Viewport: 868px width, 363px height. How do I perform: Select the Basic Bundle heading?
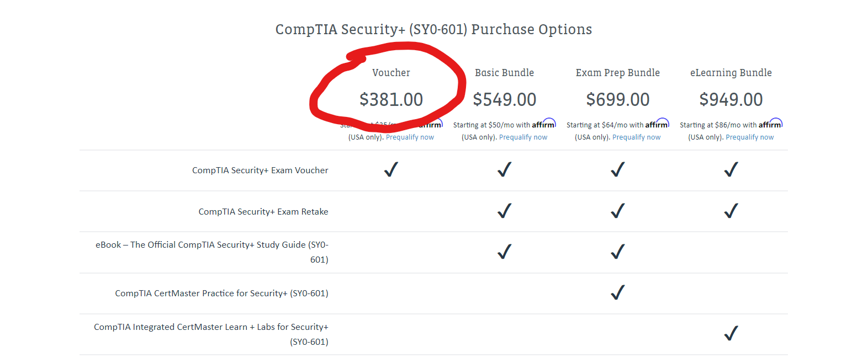click(x=504, y=73)
